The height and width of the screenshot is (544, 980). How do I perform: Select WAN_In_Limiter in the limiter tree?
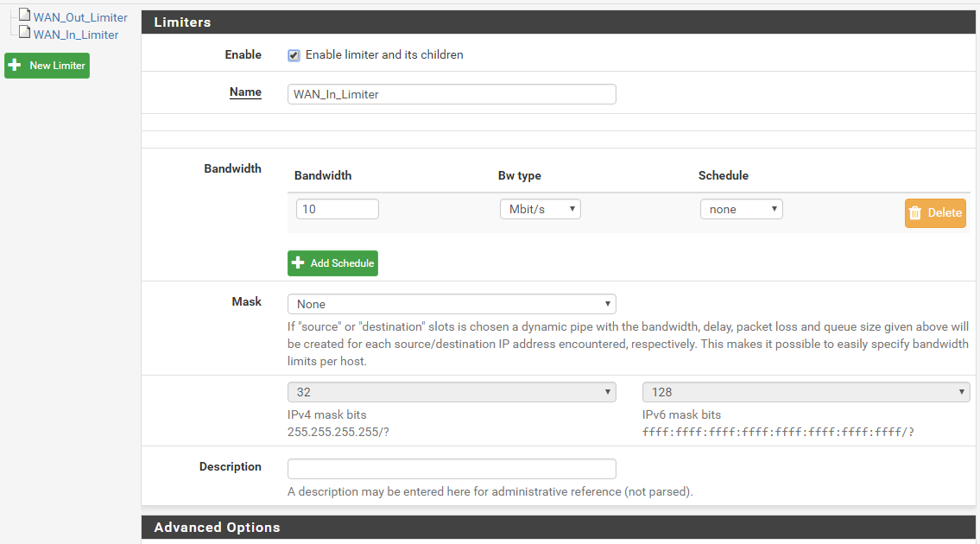pos(76,35)
